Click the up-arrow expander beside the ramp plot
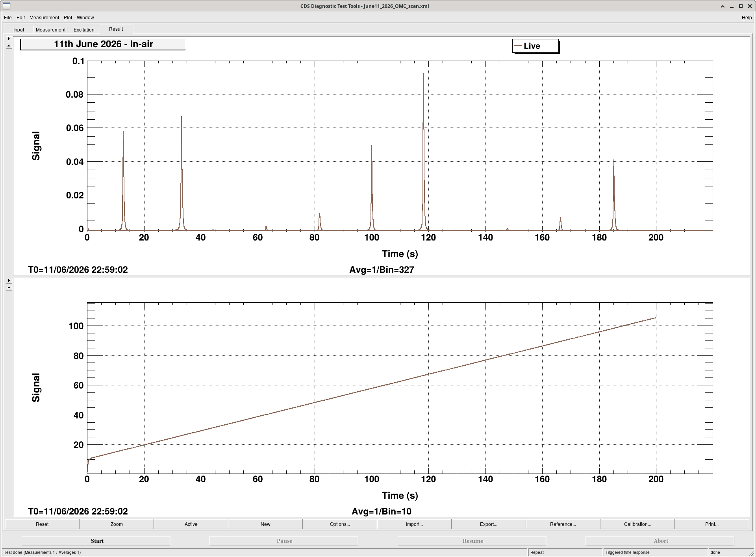This screenshot has height=557, width=756. click(x=9, y=287)
